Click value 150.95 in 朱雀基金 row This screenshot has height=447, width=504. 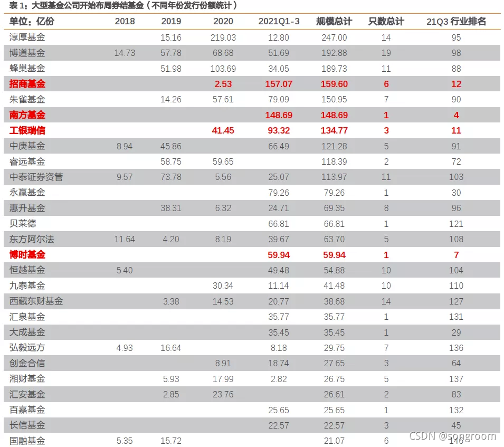pyautogui.click(x=334, y=100)
